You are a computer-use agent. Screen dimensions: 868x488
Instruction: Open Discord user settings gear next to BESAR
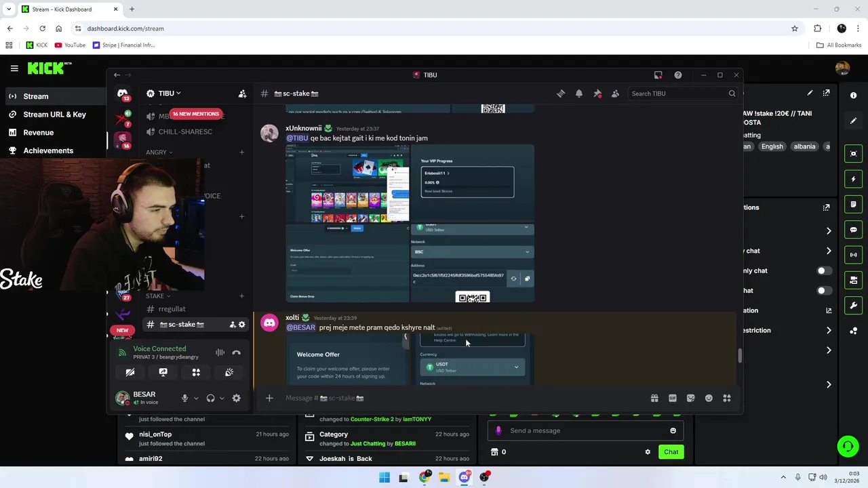236,399
